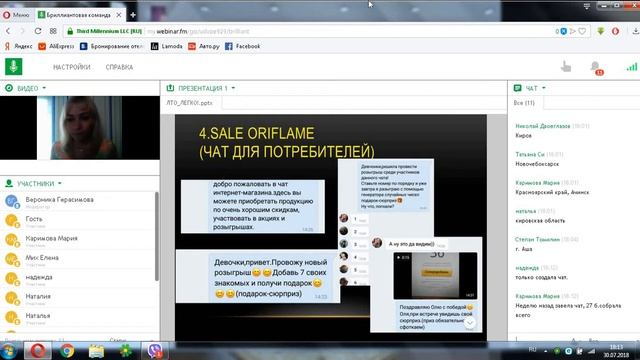This screenshot has width=640, height=360.
Task: Click chat message 'кировская область'
Action: pyautogui.click(x=540, y=221)
